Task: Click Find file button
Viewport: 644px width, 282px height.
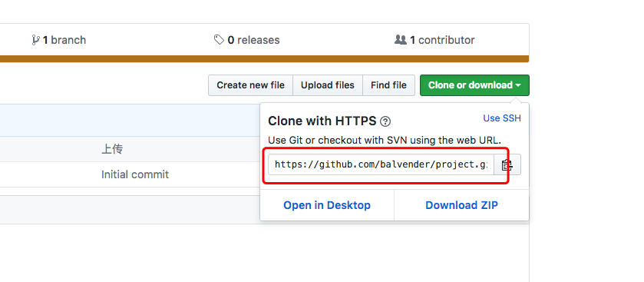Action: 388,85
